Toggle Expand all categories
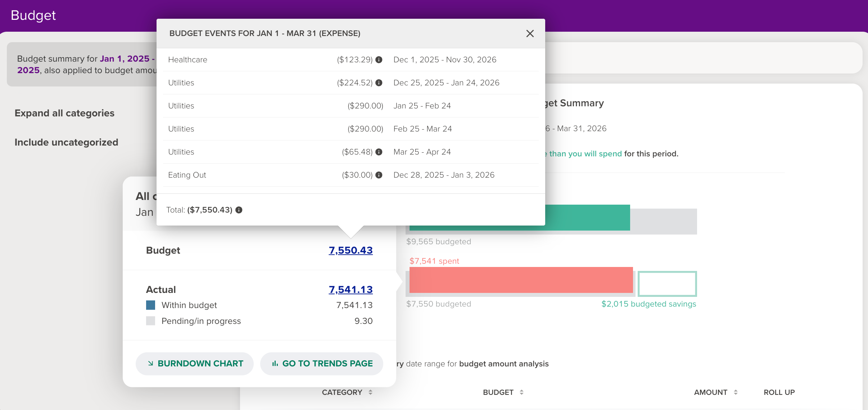The image size is (868, 410). click(64, 113)
